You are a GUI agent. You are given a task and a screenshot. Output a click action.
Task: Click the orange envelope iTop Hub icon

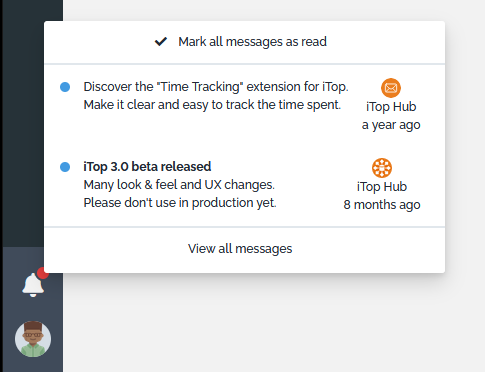point(391,88)
